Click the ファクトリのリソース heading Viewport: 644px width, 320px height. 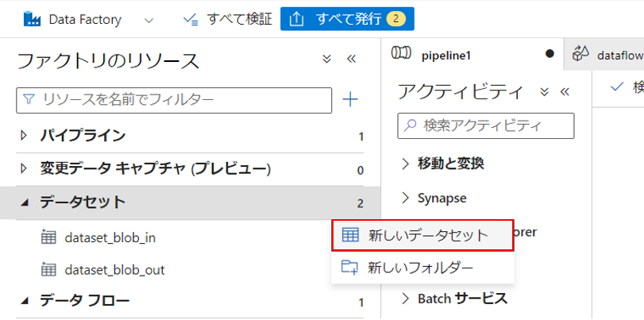tap(109, 61)
